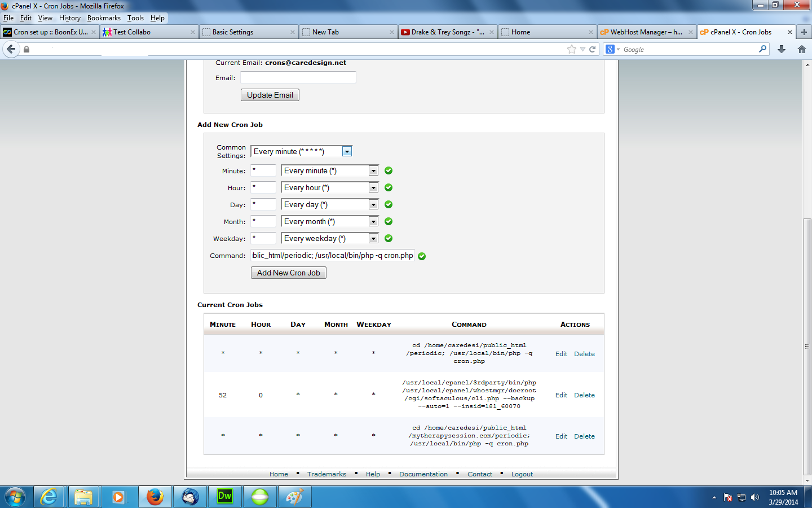This screenshot has width=812, height=508.
Task: Bookmark this page with the star icon
Action: pos(572,49)
